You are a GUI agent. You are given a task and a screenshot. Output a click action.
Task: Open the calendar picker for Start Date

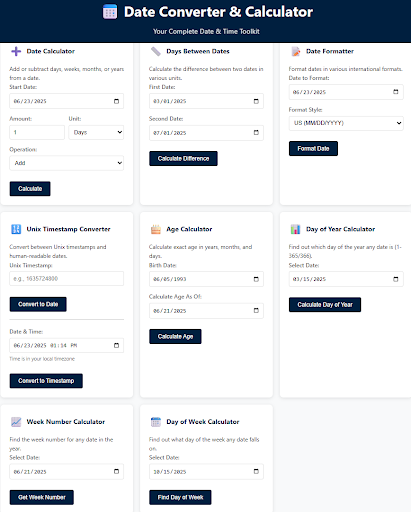116,101
